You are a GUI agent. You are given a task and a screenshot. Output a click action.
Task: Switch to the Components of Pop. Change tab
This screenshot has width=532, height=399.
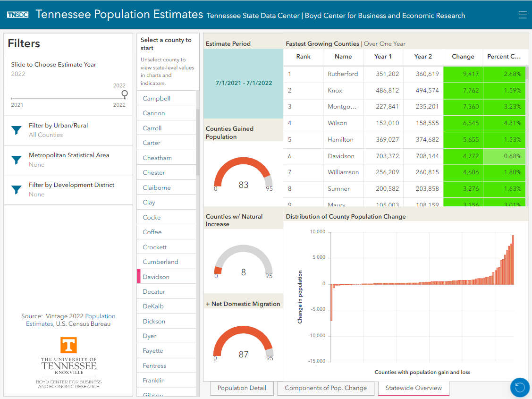325,388
